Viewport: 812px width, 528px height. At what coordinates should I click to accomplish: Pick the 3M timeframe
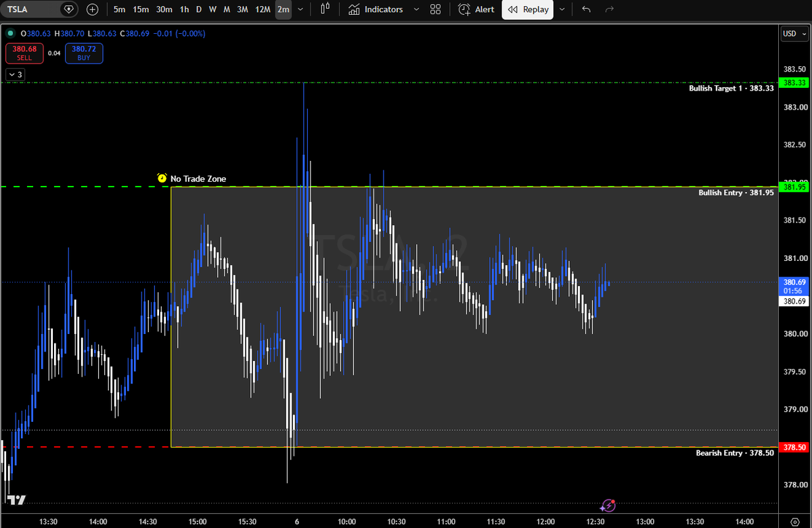(x=242, y=9)
